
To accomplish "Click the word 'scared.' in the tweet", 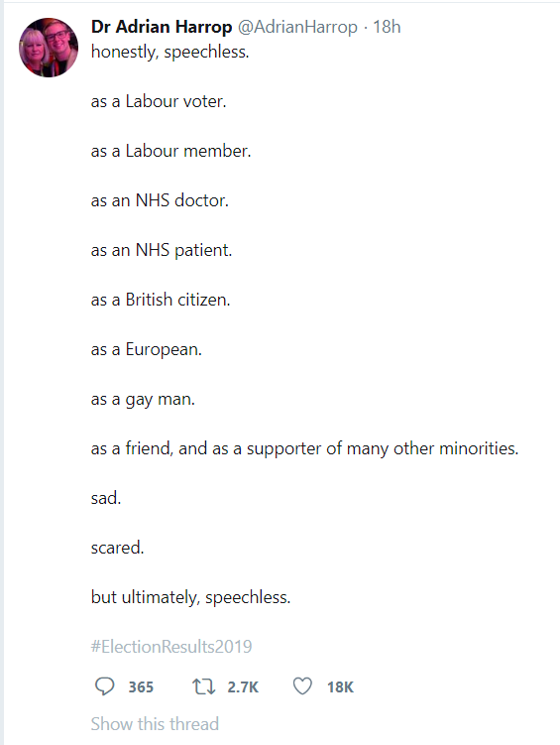I will pos(117,548).
